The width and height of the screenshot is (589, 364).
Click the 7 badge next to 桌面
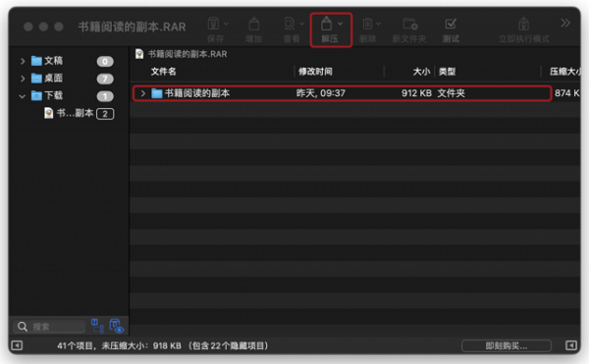pyautogui.click(x=105, y=78)
